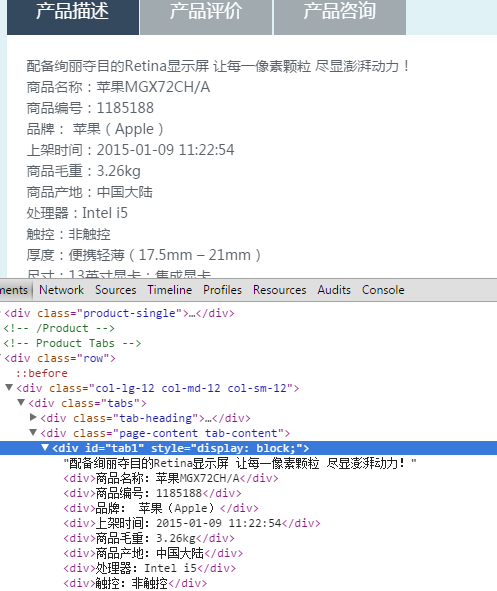Switch to the Resources panel

pos(280,290)
